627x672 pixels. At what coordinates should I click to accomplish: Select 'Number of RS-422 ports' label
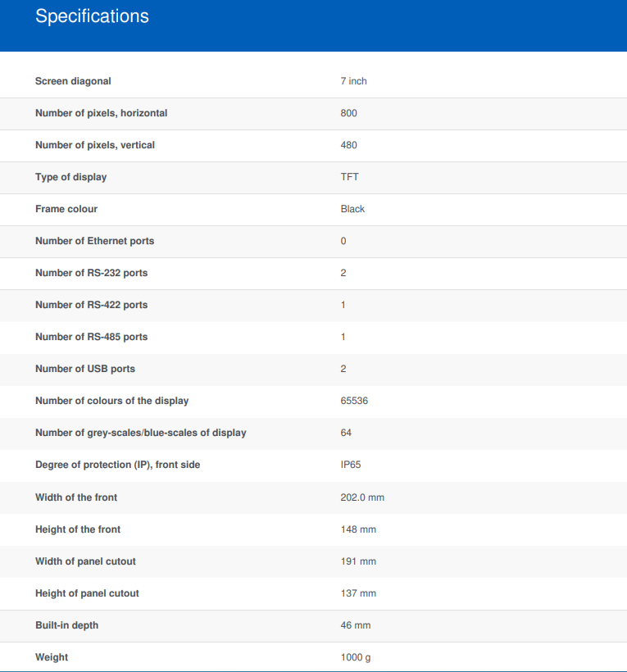tap(91, 305)
